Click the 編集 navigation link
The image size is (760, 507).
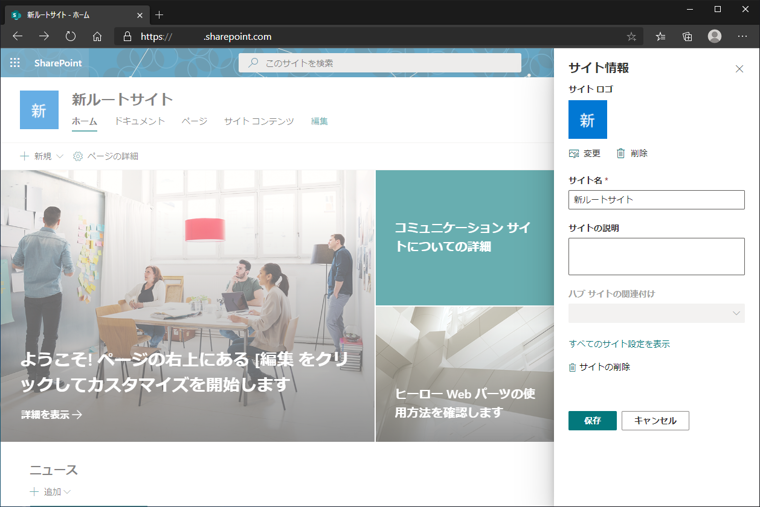click(x=319, y=121)
